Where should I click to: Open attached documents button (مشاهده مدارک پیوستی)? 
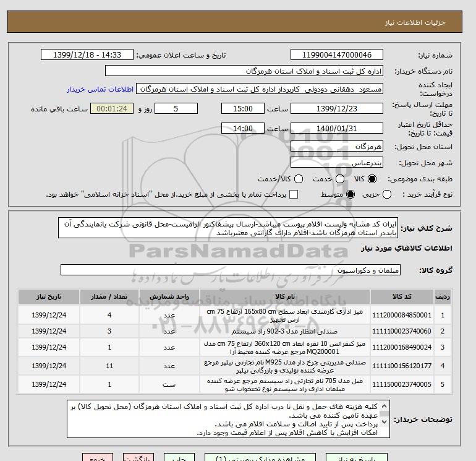pyautogui.click(x=260, y=457)
